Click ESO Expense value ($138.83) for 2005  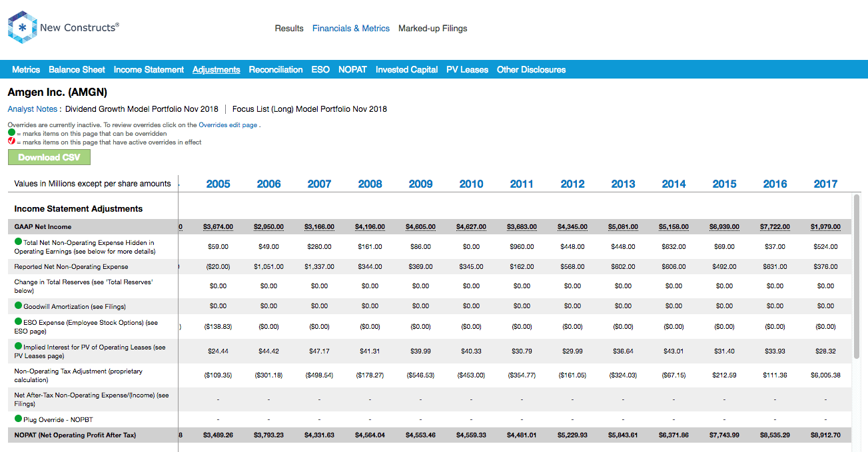[218, 327]
